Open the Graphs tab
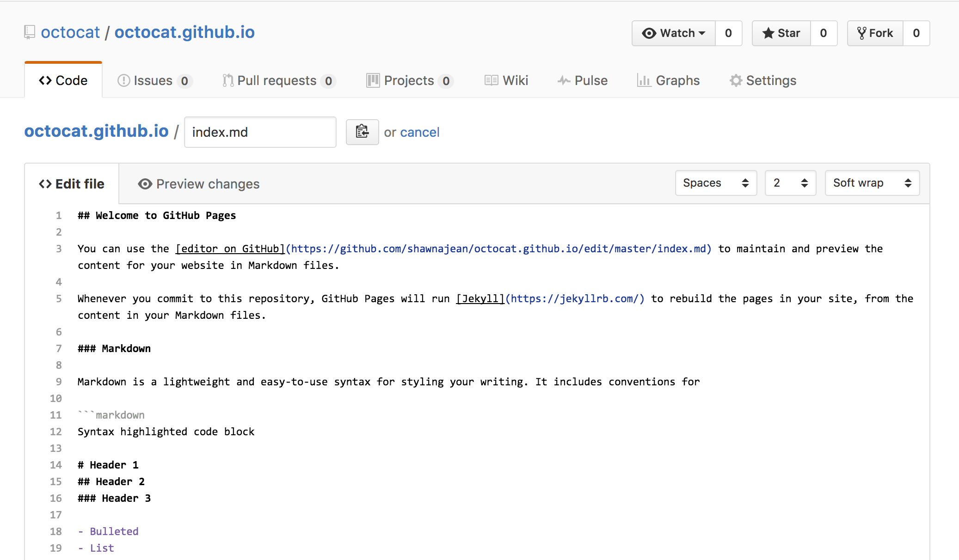The image size is (959, 560). [x=669, y=80]
